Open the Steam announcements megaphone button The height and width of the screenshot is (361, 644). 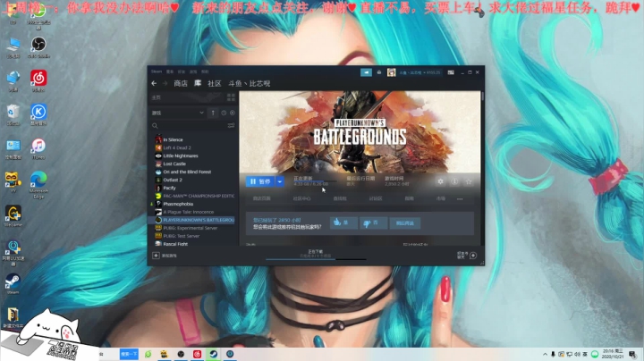pos(366,72)
